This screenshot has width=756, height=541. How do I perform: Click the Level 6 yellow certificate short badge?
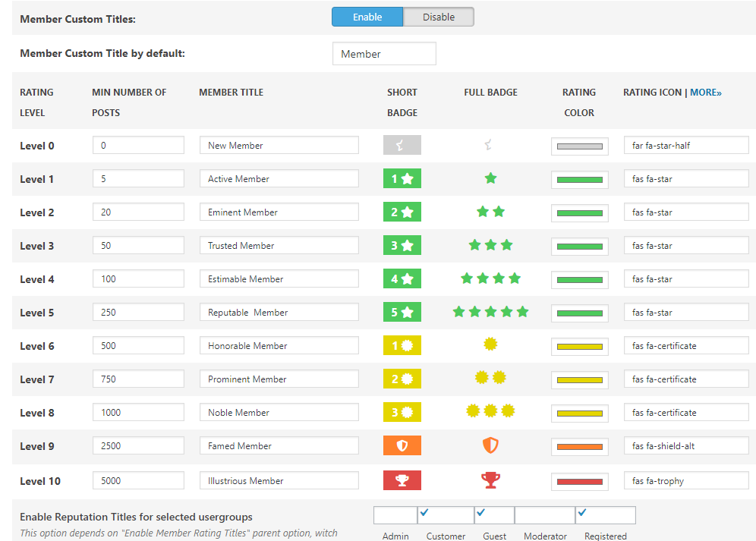point(402,346)
